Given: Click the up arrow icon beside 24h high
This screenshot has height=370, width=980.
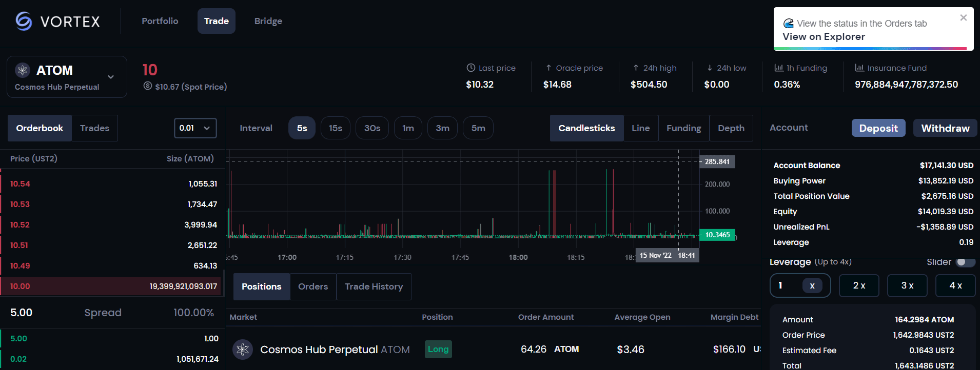Looking at the screenshot, I should point(636,68).
